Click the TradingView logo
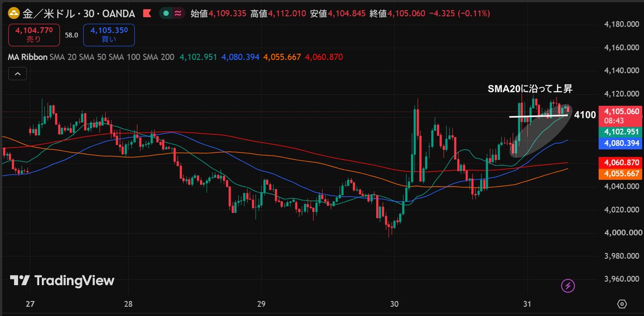 click(x=63, y=280)
